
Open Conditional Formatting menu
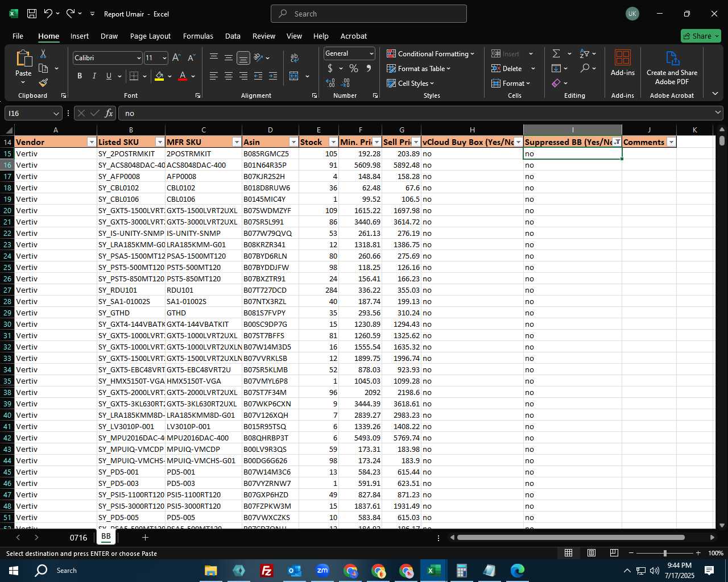(431, 53)
